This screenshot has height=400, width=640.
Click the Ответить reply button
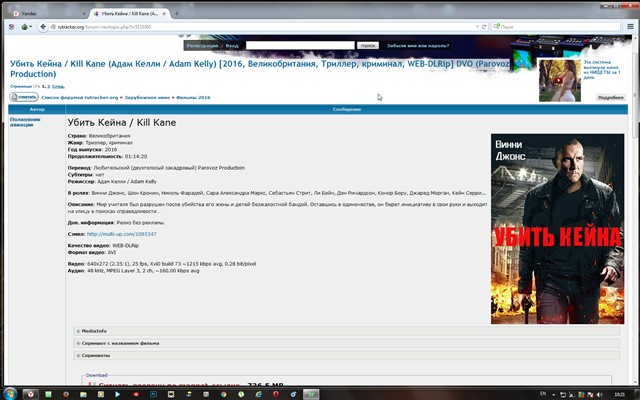click(24, 97)
